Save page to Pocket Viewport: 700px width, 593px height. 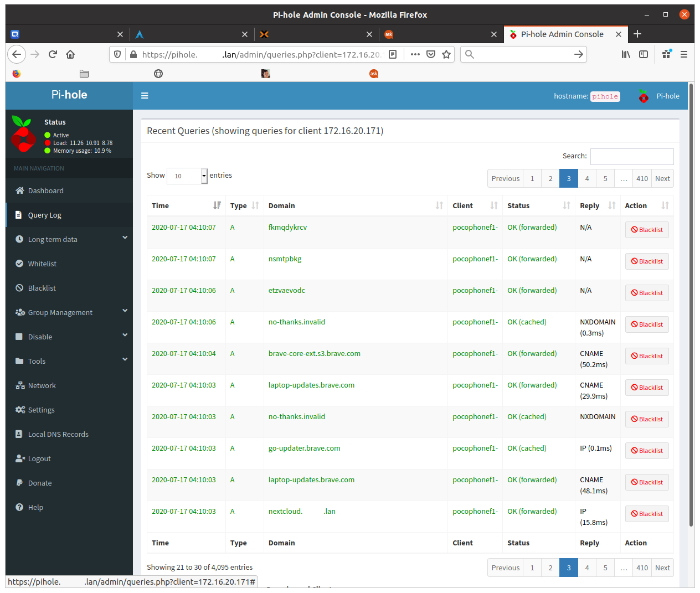click(431, 54)
